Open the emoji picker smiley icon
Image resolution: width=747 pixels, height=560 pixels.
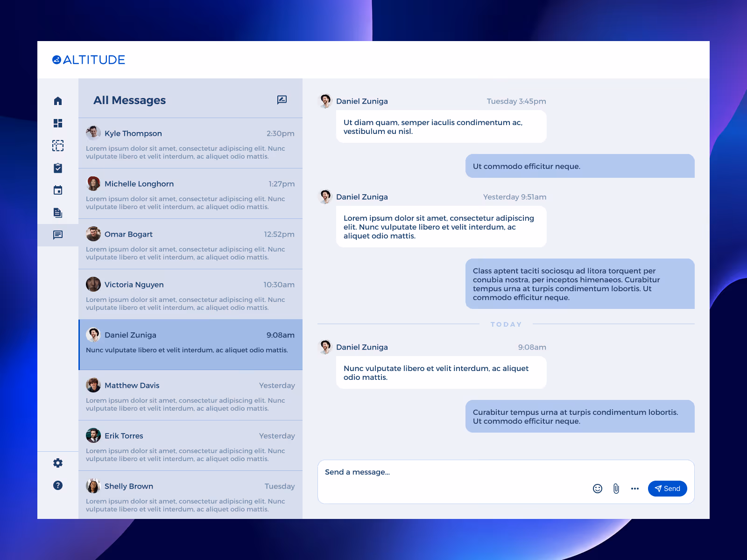click(x=598, y=489)
